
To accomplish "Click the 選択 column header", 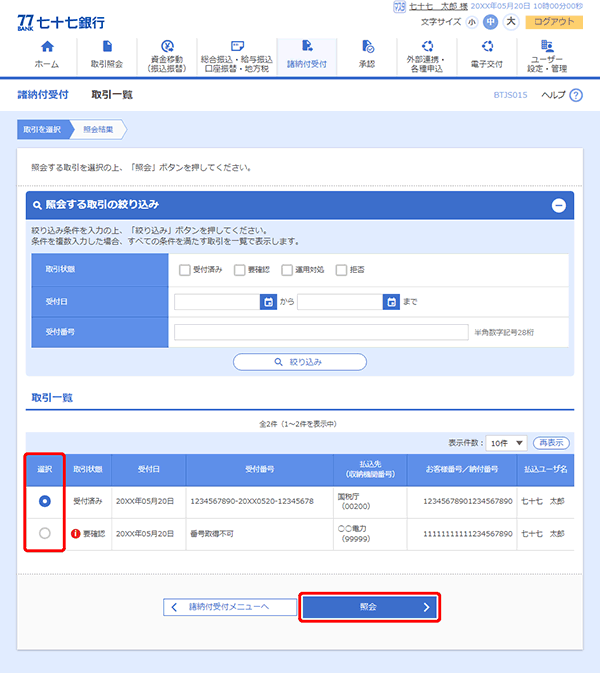I will tap(45, 470).
